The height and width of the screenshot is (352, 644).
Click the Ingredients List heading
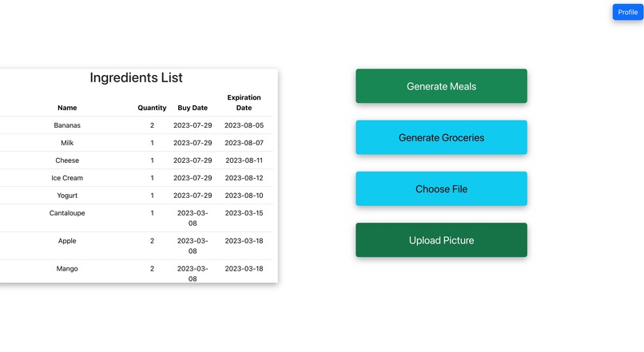[x=136, y=77]
